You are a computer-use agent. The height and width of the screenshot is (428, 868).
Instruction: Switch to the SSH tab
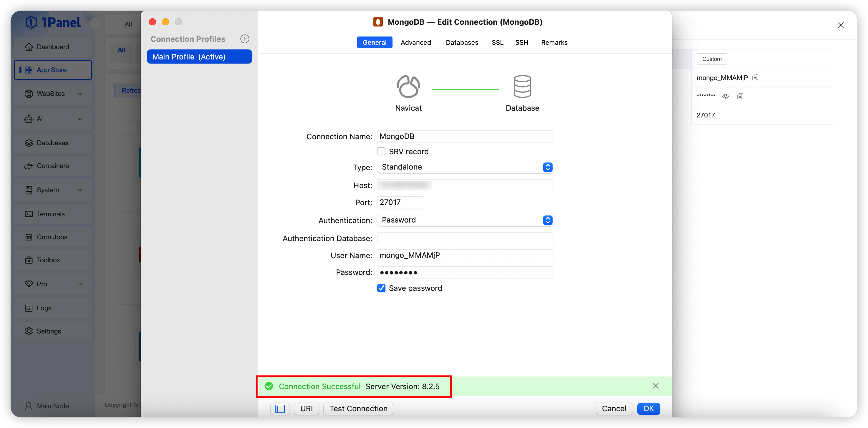point(521,42)
